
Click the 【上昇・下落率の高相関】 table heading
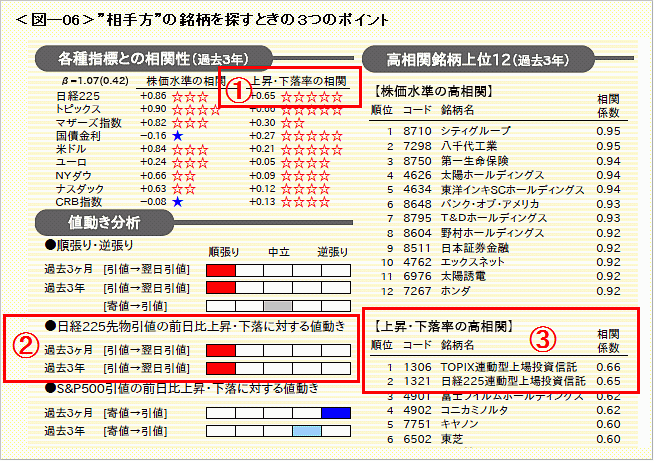click(442, 326)
